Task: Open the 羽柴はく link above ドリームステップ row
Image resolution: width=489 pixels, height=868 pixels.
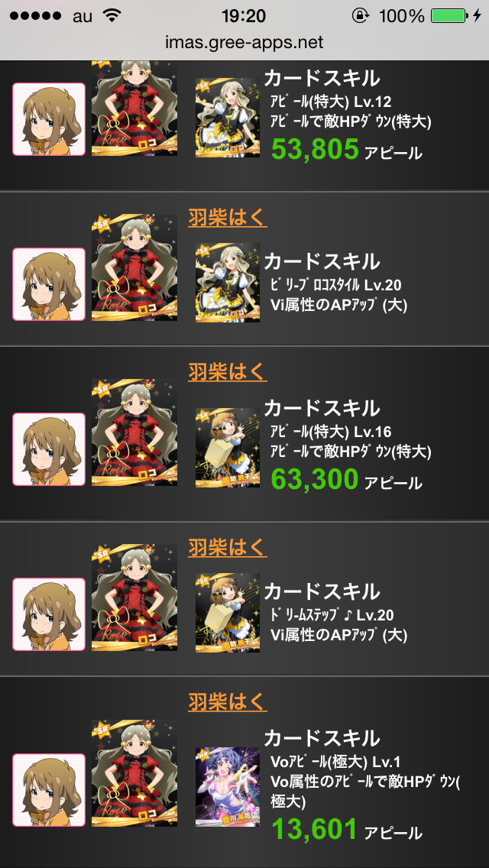Action: point(228,548)
